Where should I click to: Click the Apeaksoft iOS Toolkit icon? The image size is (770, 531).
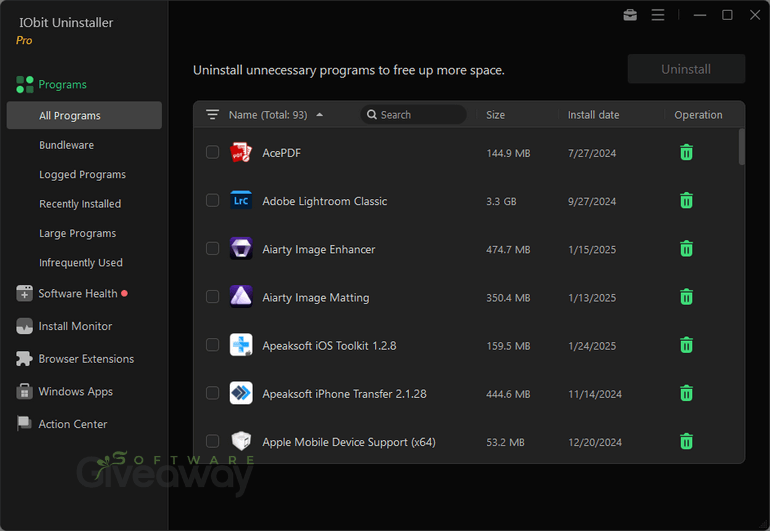[241, 345]
